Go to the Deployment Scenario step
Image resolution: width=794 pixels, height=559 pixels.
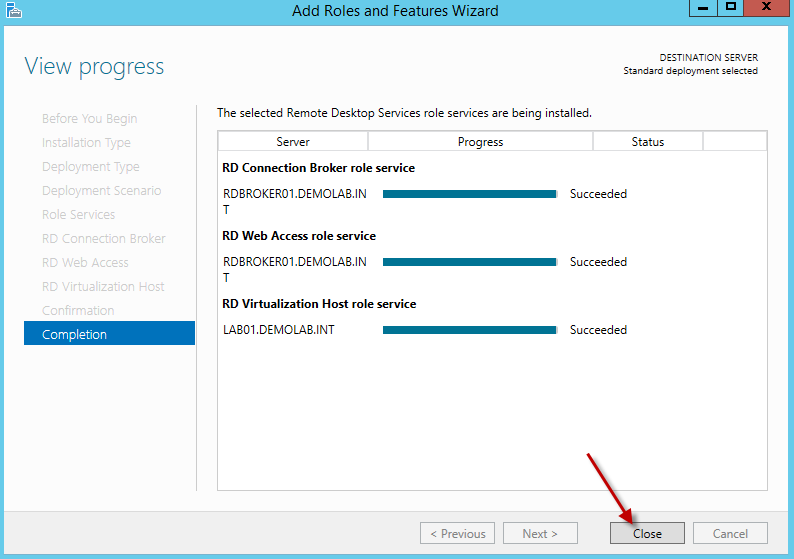[x=101, y=190]
